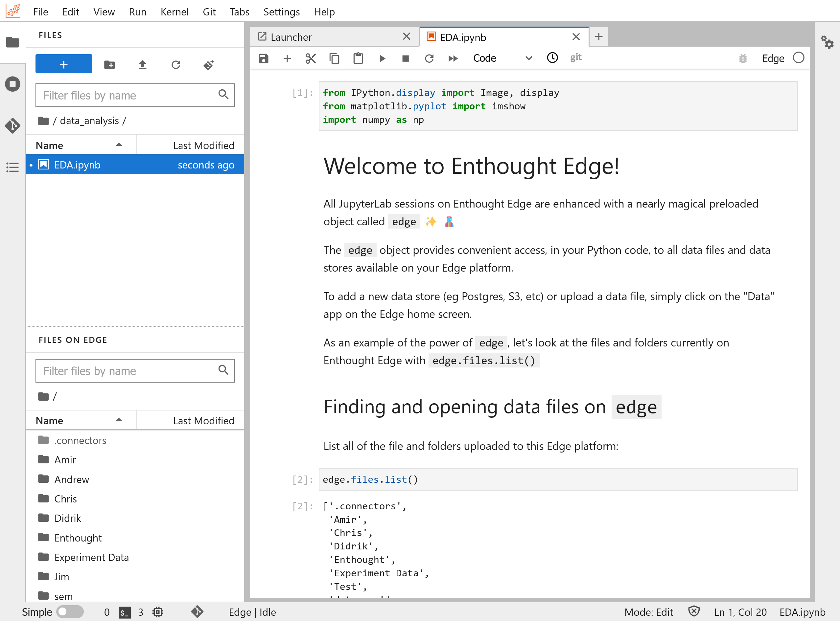This screenshot has height=621, width=840.
Task: Click the Edge kernel name
Action: (x=773, y=58)
